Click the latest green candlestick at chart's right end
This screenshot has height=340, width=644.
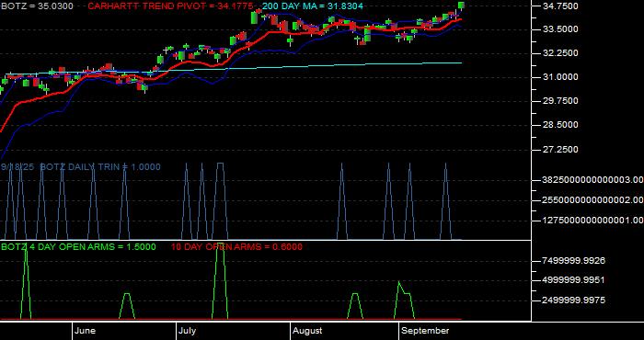pyautogui.click(x=461, y=6)
